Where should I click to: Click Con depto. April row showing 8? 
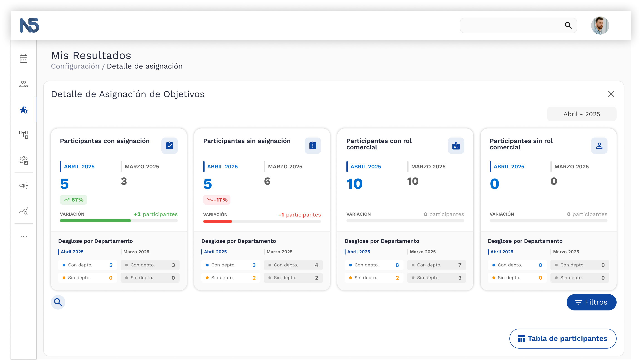pyautogui.click(x=374, y=265)
